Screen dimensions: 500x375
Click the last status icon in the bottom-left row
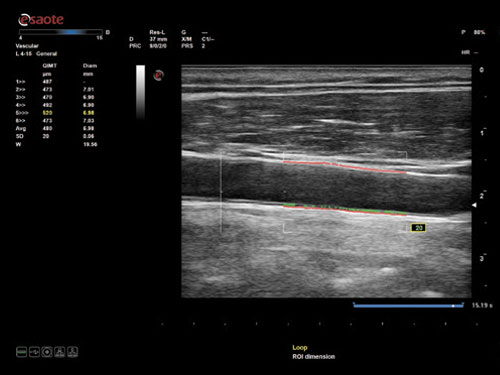pyautogui.click(x=73, y=352)
